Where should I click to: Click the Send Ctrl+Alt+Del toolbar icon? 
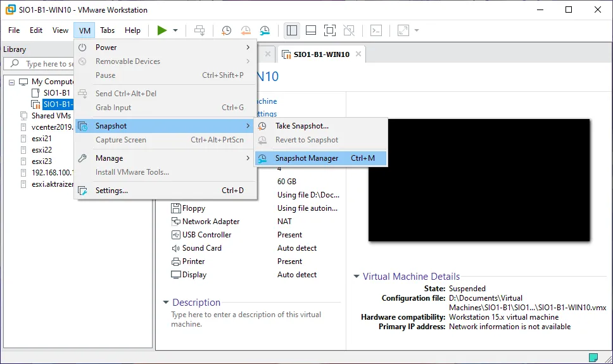199,30
